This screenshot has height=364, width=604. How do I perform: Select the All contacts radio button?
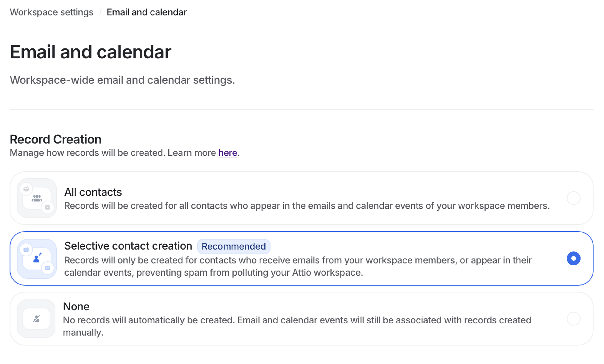[x=573, y=198]
